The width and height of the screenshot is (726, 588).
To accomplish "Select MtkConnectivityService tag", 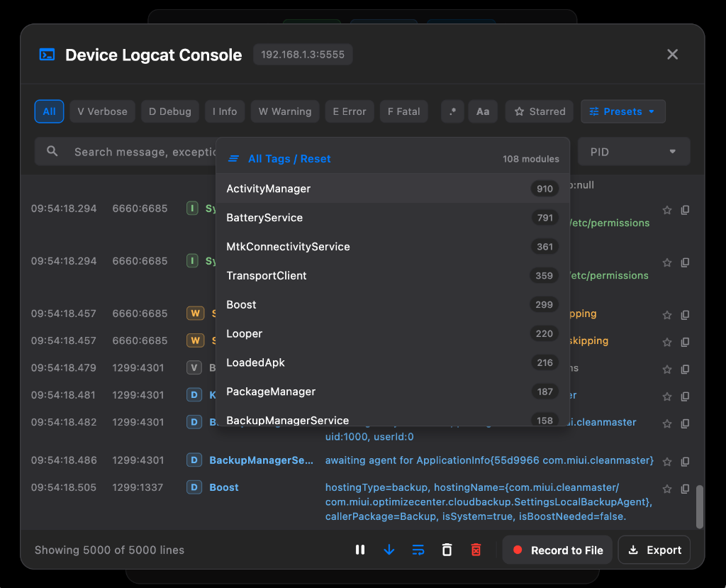I will click(393, 247).
